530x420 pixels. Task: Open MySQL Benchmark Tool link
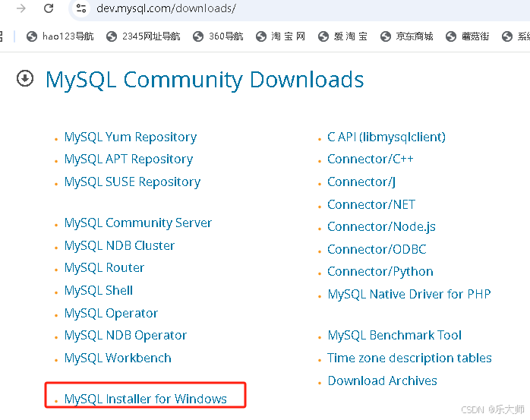coord(394,336)
